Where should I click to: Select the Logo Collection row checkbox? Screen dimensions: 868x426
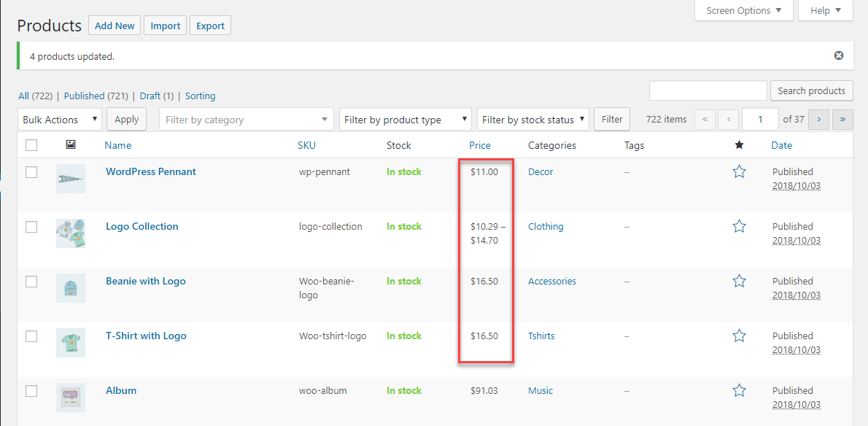point(31,227)
